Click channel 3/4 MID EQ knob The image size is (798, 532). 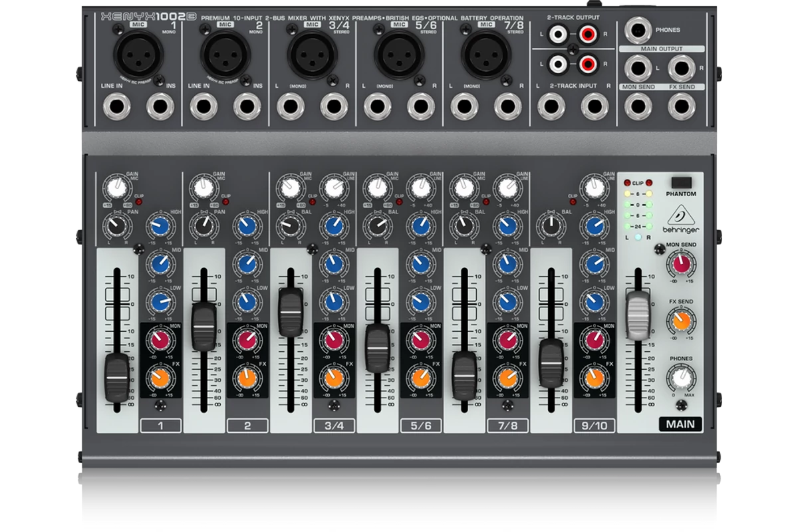click(333, 264)
